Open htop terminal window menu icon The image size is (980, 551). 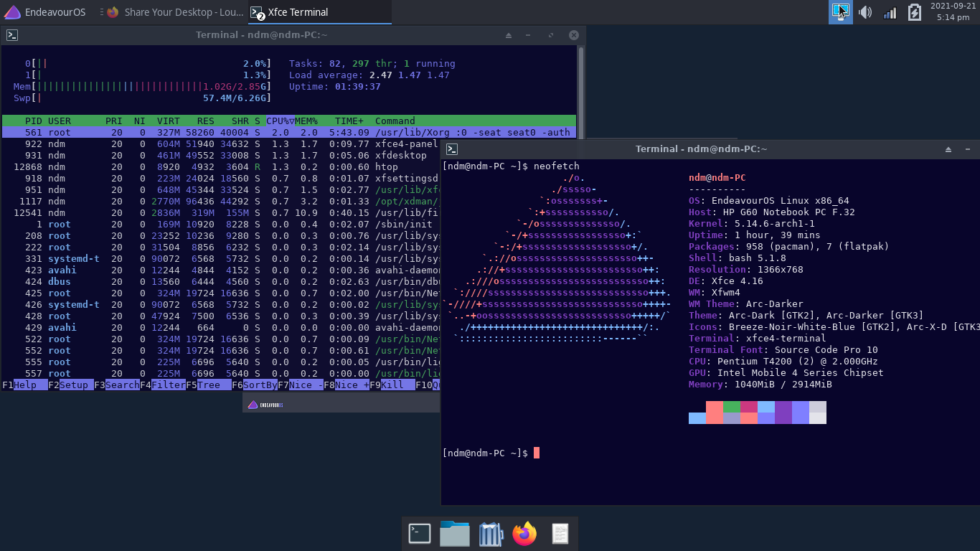[11, 34]
